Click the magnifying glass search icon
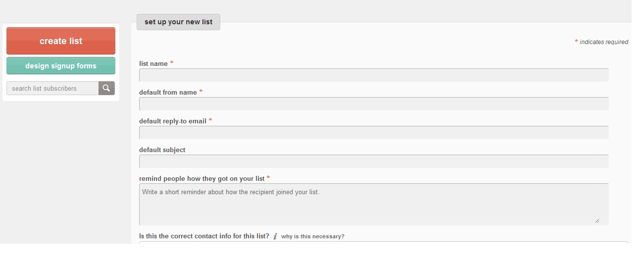The image size is (644, 272). (x=106, y=88)
